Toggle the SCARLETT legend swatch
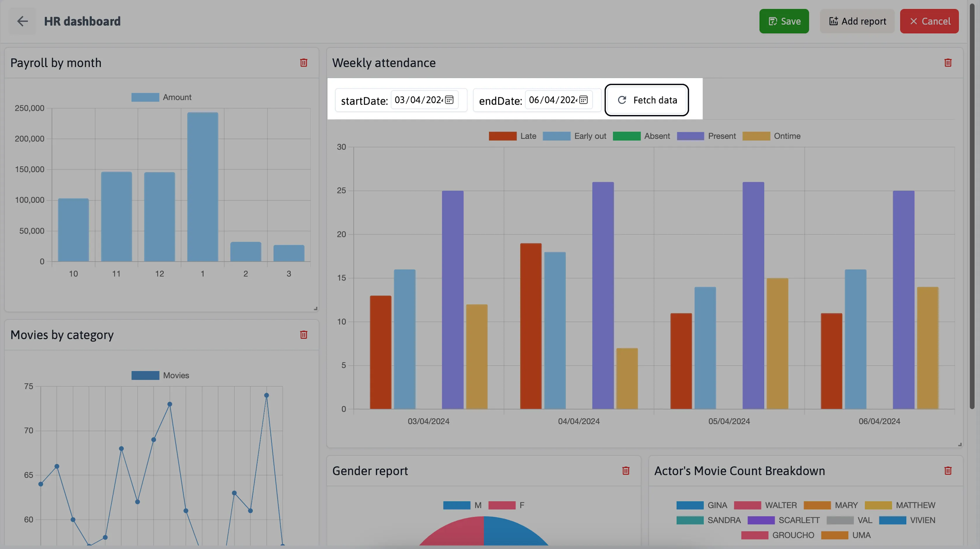Image resolution: width=980 pixels, height=549 pixels. pos(761,520)
